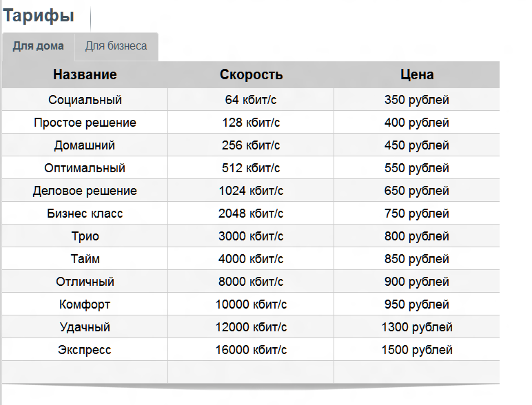532x405 pixels.
Task: Switch to the Для дома tab
Action: coord(39,46)
